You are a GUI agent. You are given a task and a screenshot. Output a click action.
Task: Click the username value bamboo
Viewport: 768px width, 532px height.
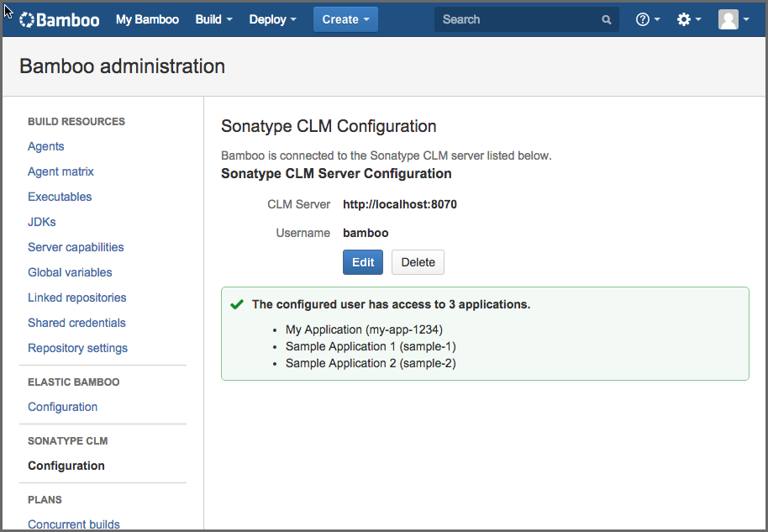(366, 233)
